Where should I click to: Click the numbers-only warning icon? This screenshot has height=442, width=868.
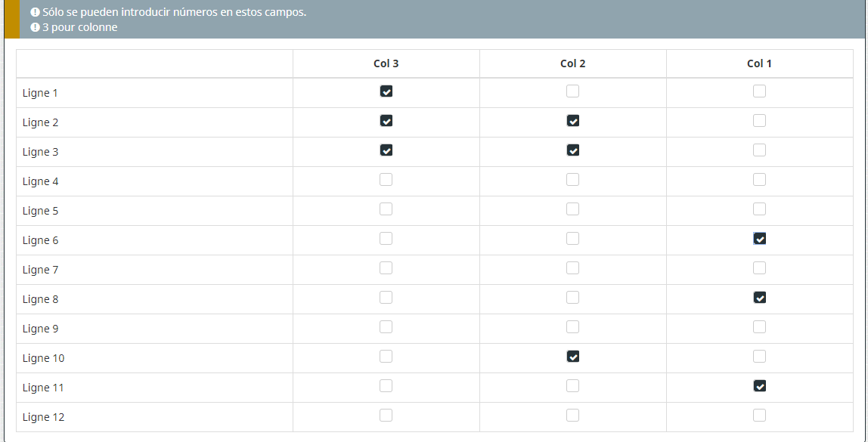(x=35, y=13)
